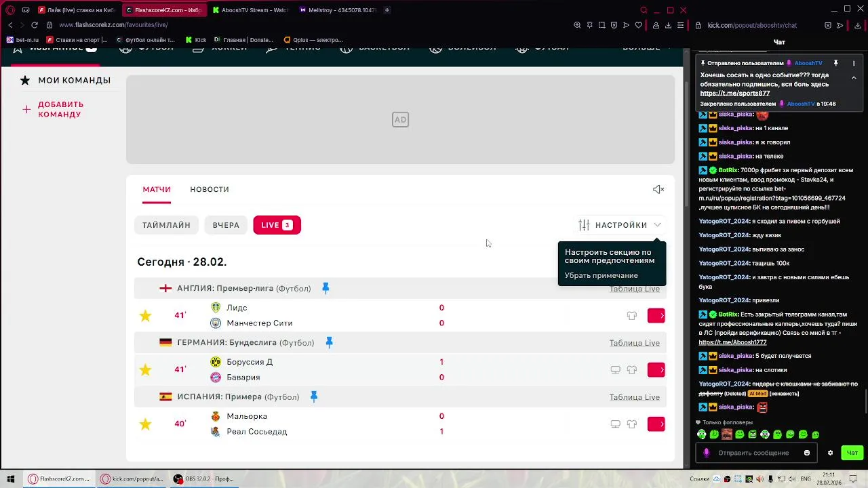Click Добавить команду link
The height and width of the screenshot is (488, 868).
coord(60,109)
